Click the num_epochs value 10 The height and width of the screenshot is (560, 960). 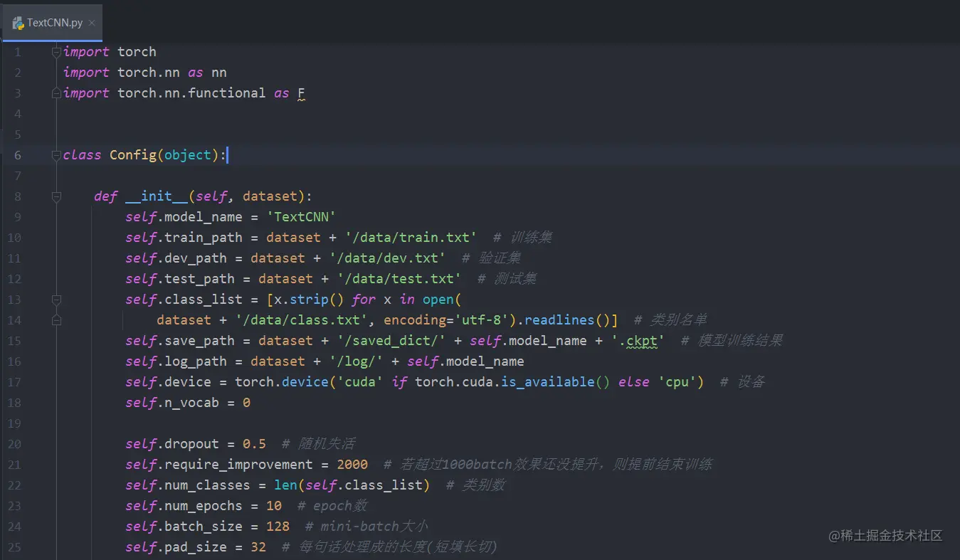[x=274, y=506]
